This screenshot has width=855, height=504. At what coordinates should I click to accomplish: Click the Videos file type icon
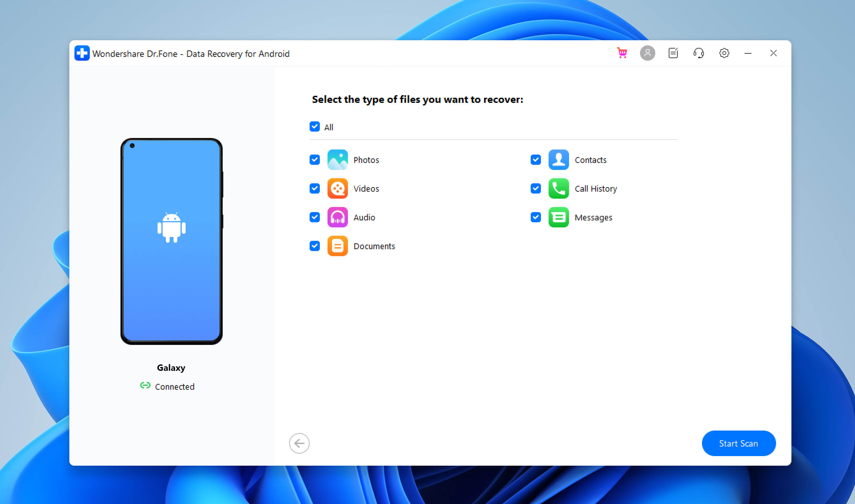[x=337, y=188]
